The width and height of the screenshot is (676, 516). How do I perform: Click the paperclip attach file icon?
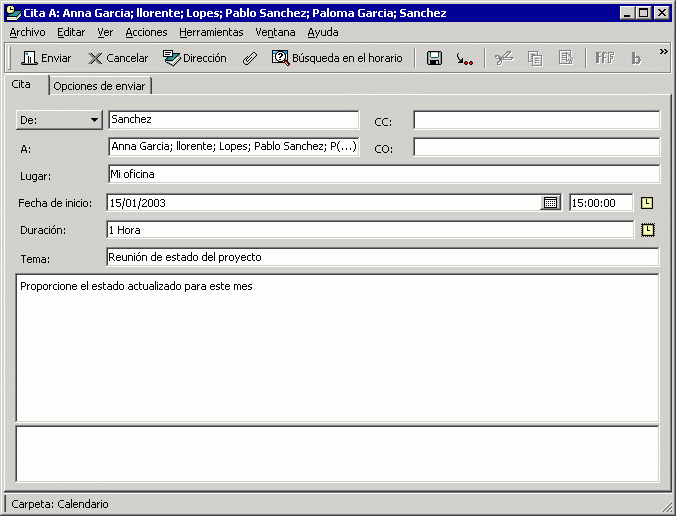coord(250,58)
